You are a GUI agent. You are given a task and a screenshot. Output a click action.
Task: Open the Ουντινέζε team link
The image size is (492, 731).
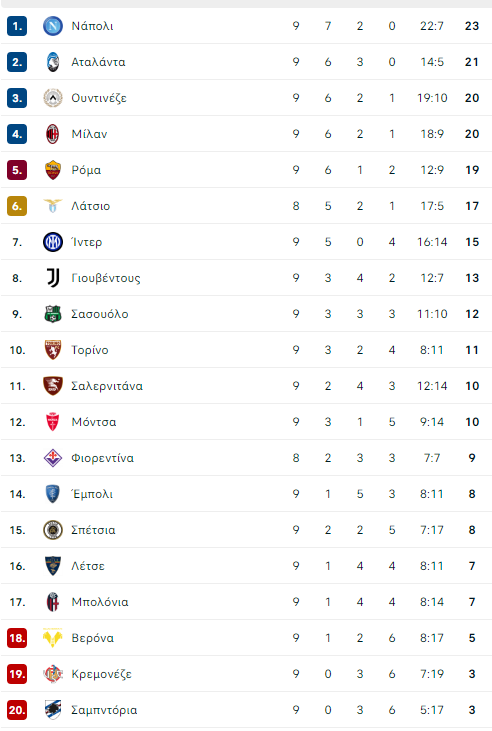point(99,98)
